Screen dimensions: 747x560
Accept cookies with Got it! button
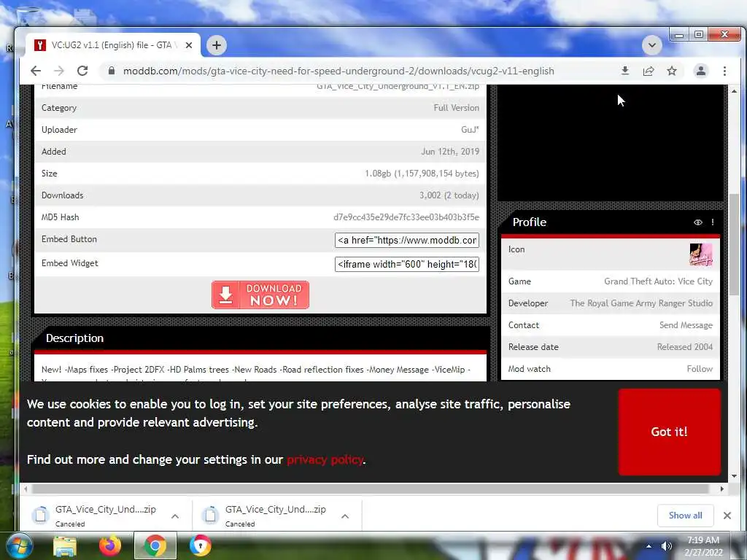coord(670,432)
